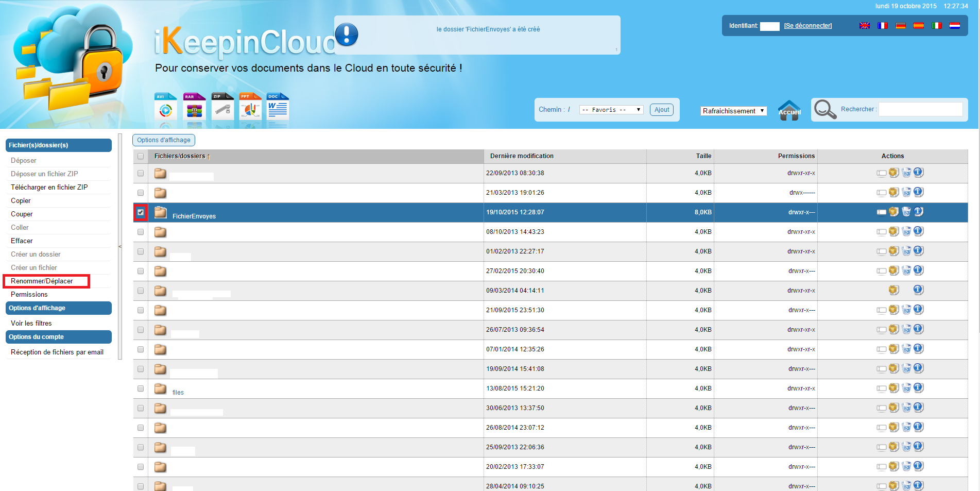Viewport: 980px width, 491px height.
Task: Uncheck the FichierEnvoyes checkbox
Action: point(141,212)
